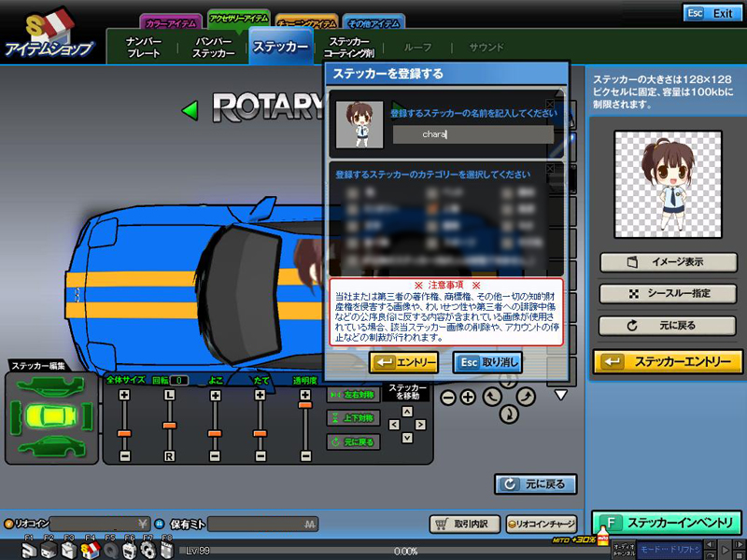Click blue 元に戻る button below car

(536, 484)
